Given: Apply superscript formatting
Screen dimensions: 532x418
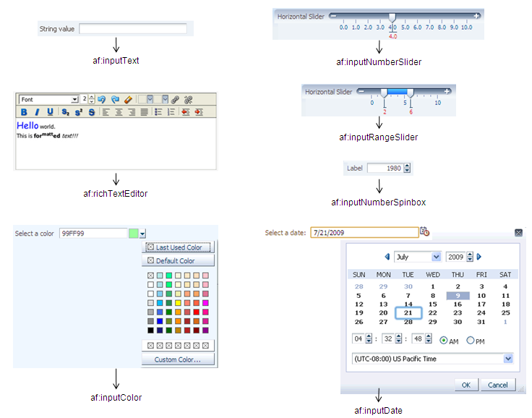Looking at the screenshot, I should tap(79, 112).
